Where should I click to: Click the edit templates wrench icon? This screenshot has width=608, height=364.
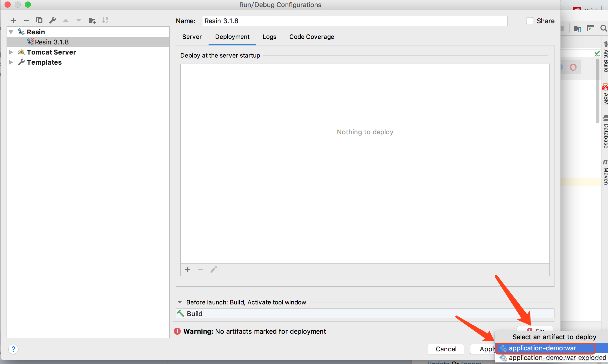(x=53, y=20)
